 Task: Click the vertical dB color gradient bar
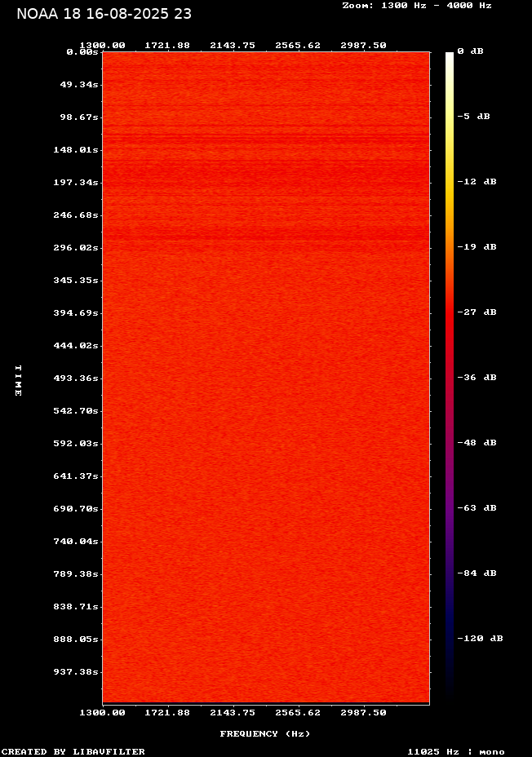click(450, 375)
